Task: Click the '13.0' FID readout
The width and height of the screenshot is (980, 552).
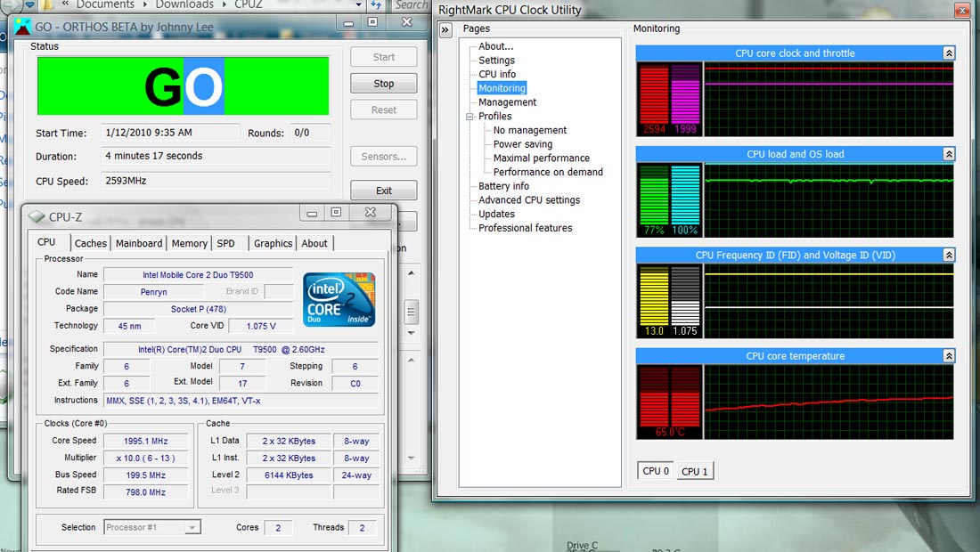Action: [654, 331]
